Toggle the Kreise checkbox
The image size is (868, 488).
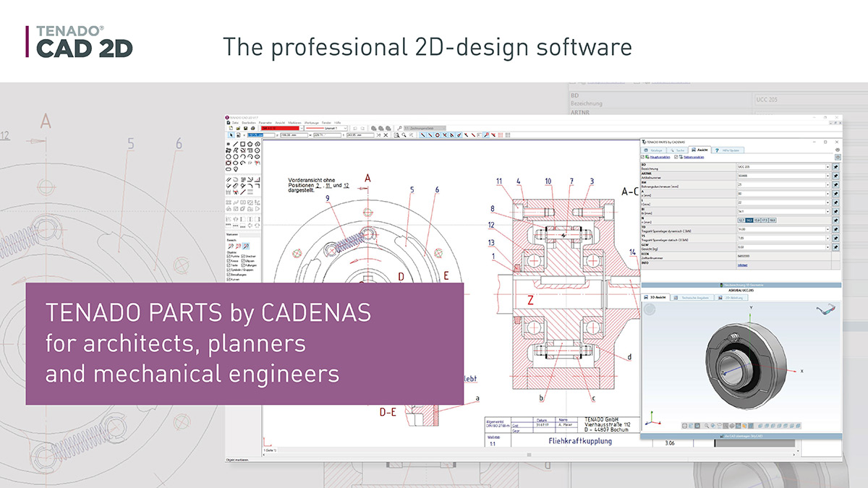tap(228, 261)
